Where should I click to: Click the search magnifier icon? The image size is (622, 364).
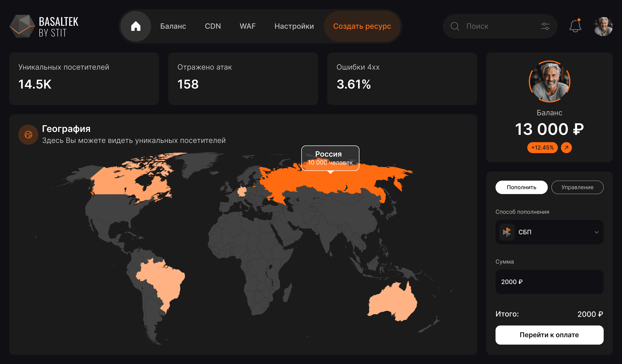pos(455,26)
